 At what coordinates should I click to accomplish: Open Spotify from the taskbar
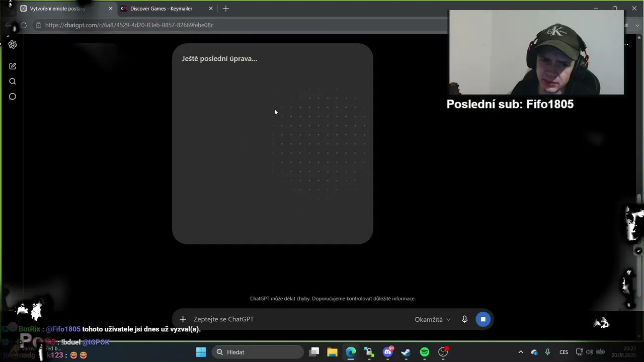pyautogui.click(x=425, y=352)
